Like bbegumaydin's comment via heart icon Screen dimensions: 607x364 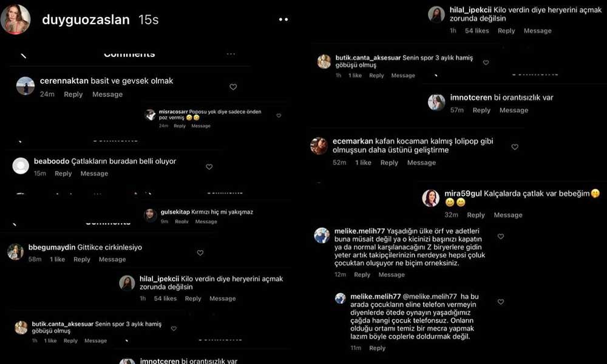[200, 253]
